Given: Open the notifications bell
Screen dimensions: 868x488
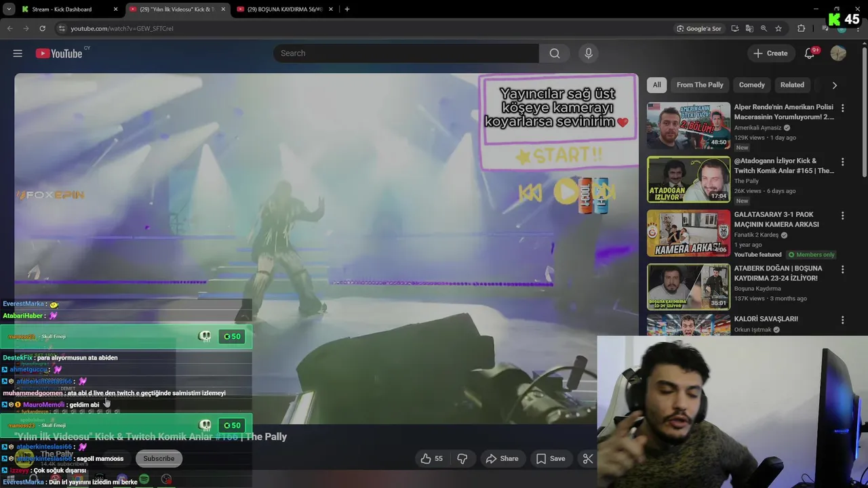Looking at the screenshot, I should click(x=810, y=54).
